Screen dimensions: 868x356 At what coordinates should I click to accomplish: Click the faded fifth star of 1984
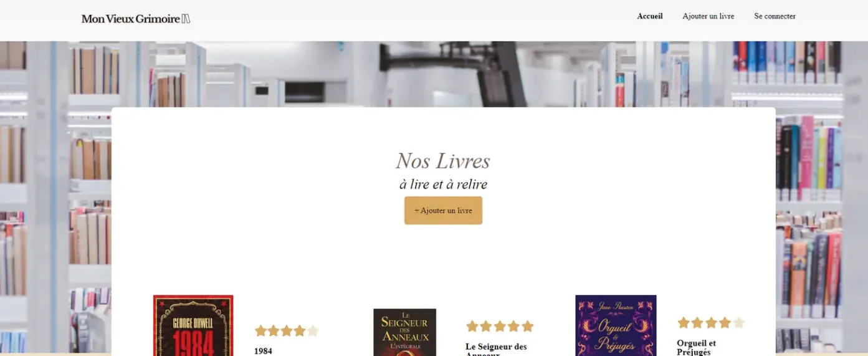click(x=313, y=331)
